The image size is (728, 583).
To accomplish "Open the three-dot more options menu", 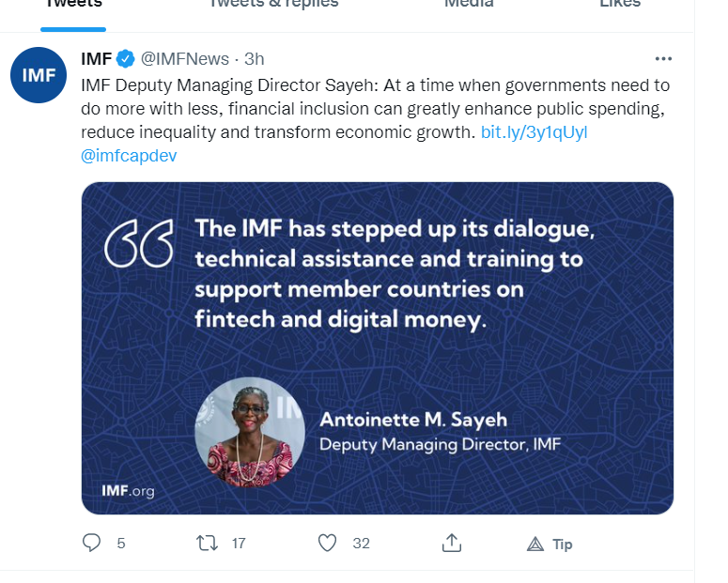I will coord(663,58).
